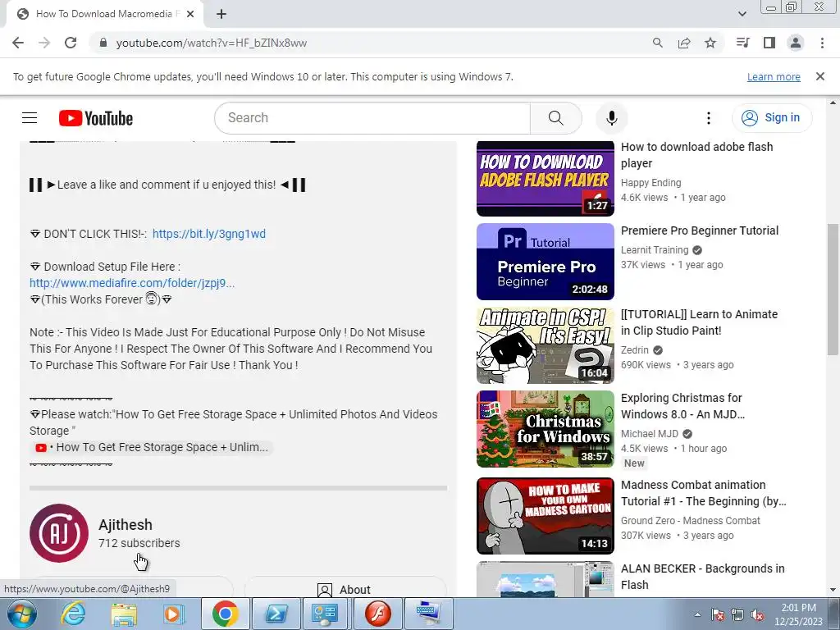The height and width of the screenshot is (630, 840).
Task: Open the Free Storage Space video chip
Action: pyautogui.click(x=152, y=447)
